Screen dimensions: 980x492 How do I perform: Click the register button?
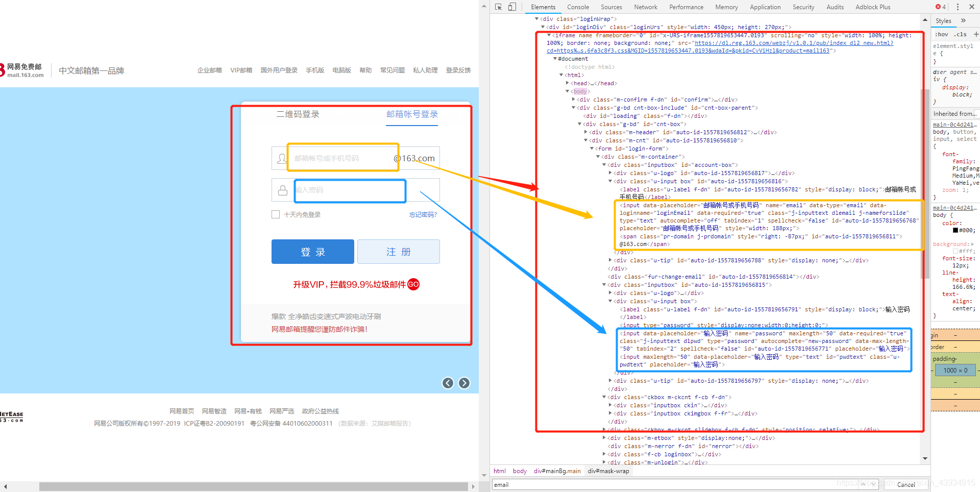tap(399, 252)
